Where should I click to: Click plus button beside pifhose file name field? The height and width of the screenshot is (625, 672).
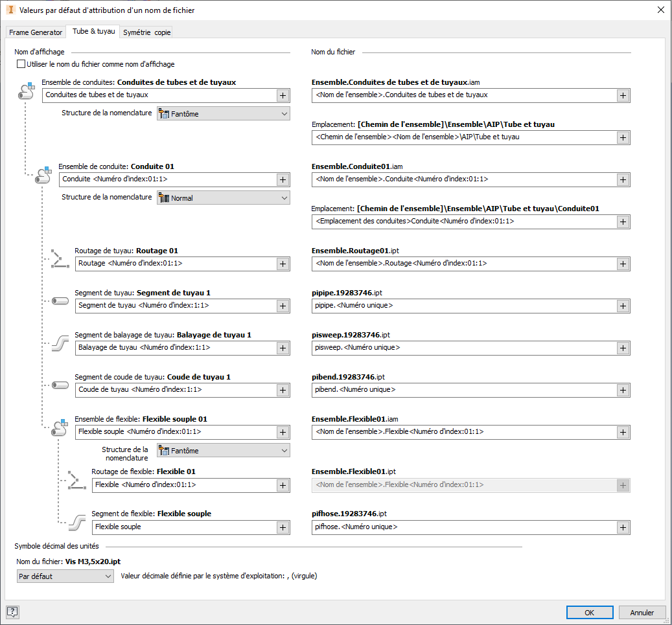click(622, 527)
